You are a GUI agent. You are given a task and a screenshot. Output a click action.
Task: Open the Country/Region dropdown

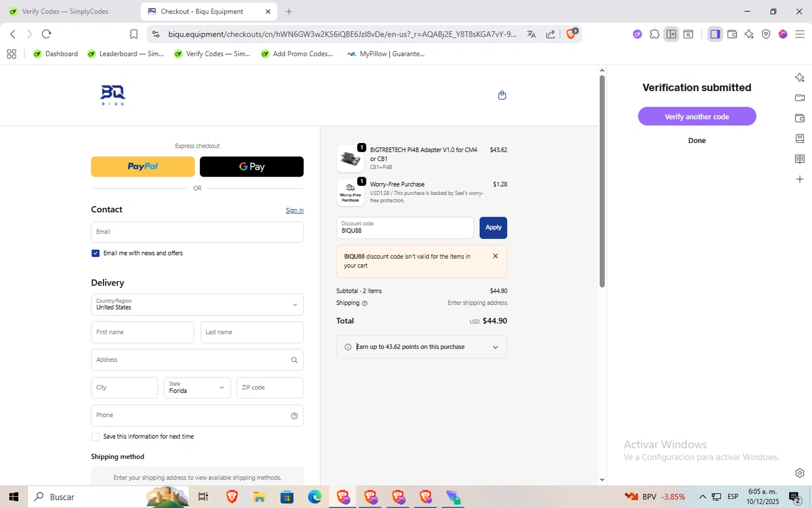197,304
